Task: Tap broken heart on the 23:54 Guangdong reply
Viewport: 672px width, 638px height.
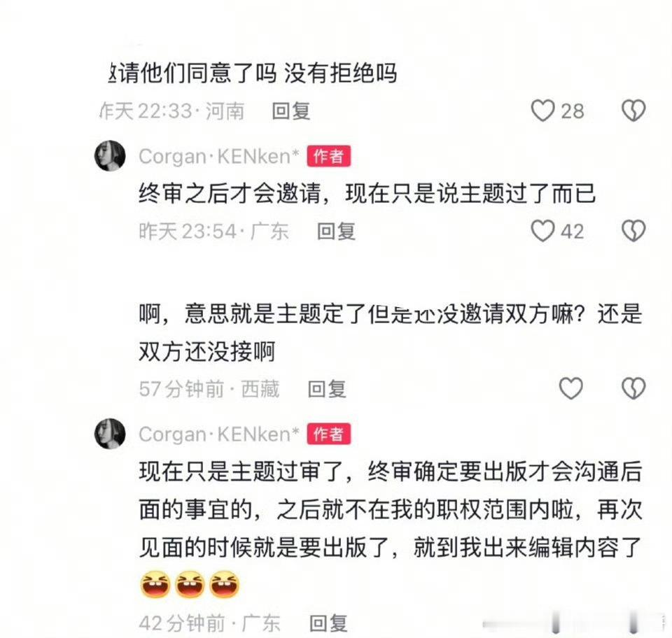Action: [x=633, y=232]
